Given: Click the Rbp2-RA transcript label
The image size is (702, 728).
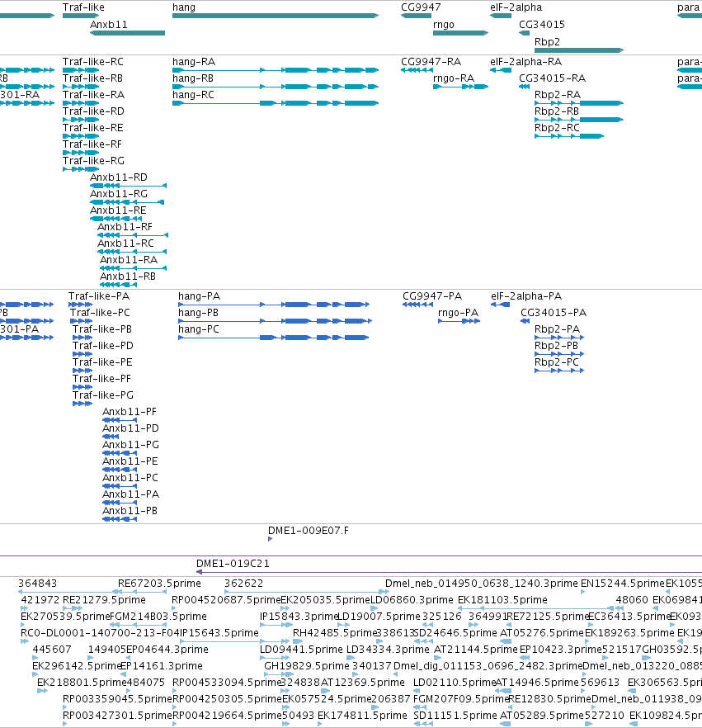Looking at the screenshot, I should click(x=558, y=95).
